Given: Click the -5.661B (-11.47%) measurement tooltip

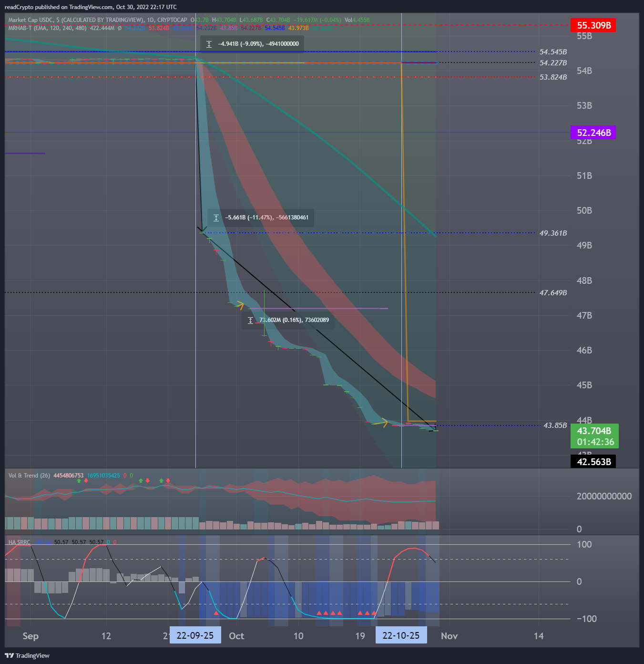Looking at the screenshot, I should (261, 218).
